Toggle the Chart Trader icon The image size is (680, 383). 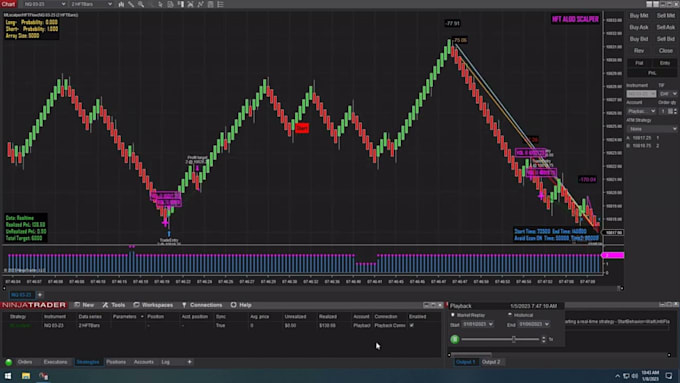(180, 4)
